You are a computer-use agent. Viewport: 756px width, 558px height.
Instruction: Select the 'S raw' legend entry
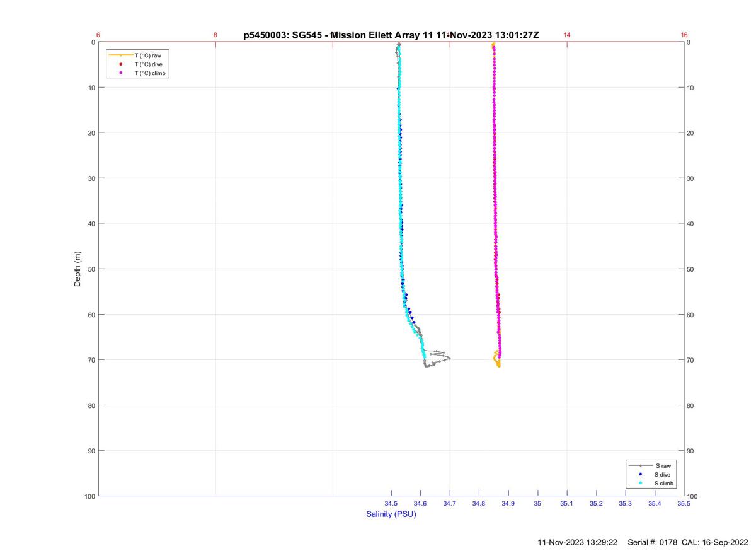(x=663, y=465)
